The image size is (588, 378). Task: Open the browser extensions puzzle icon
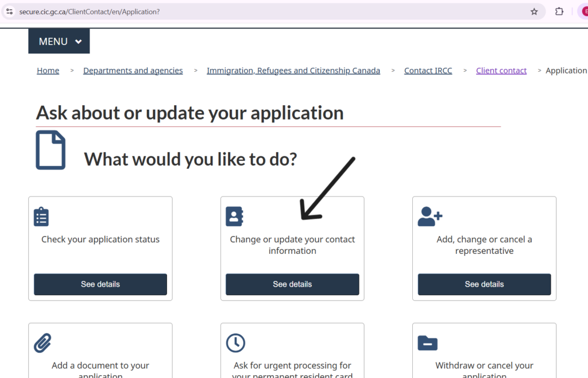[559, 11]
